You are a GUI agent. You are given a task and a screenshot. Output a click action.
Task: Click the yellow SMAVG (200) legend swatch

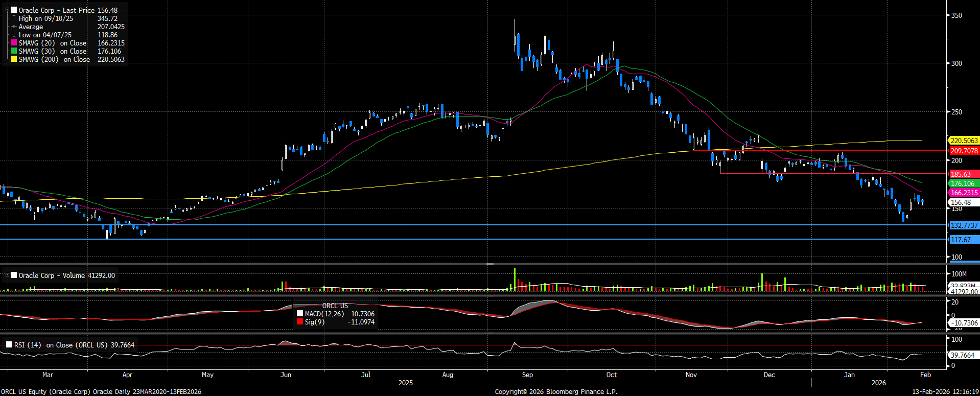[14, 60]
